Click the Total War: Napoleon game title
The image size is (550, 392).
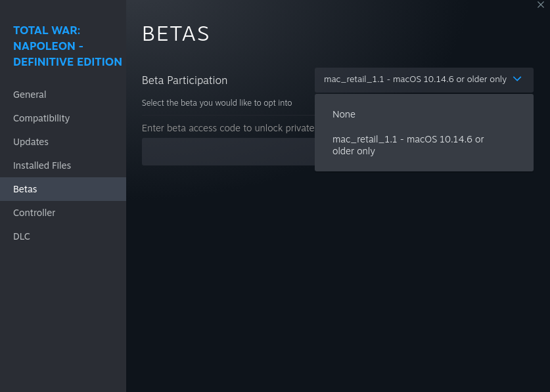click(67, 46)
